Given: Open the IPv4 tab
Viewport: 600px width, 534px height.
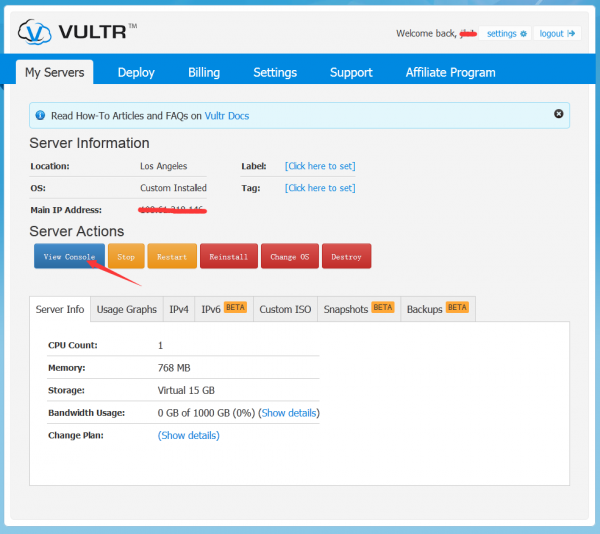Looking at the screenshot, I should [x=179, y=309].
